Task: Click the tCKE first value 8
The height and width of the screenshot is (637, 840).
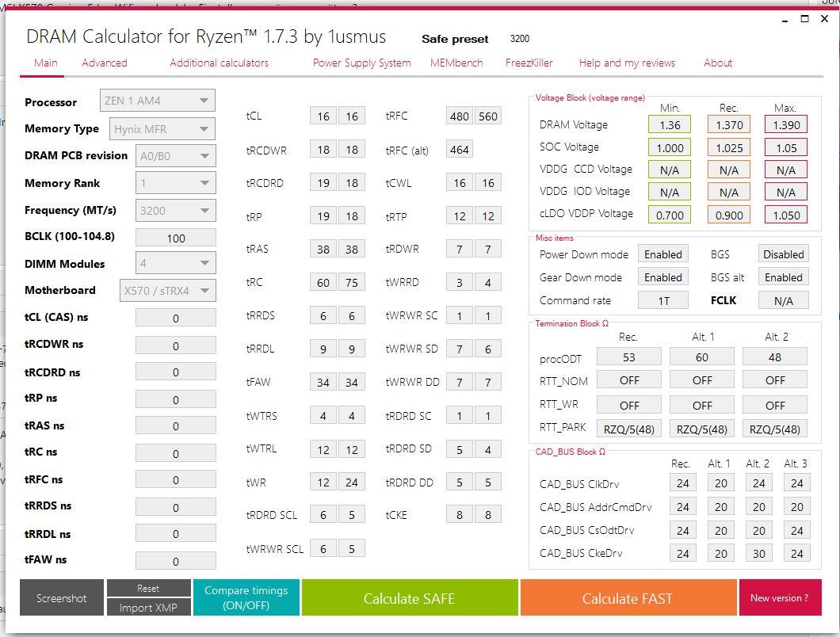Action: (x=459, y=514)
